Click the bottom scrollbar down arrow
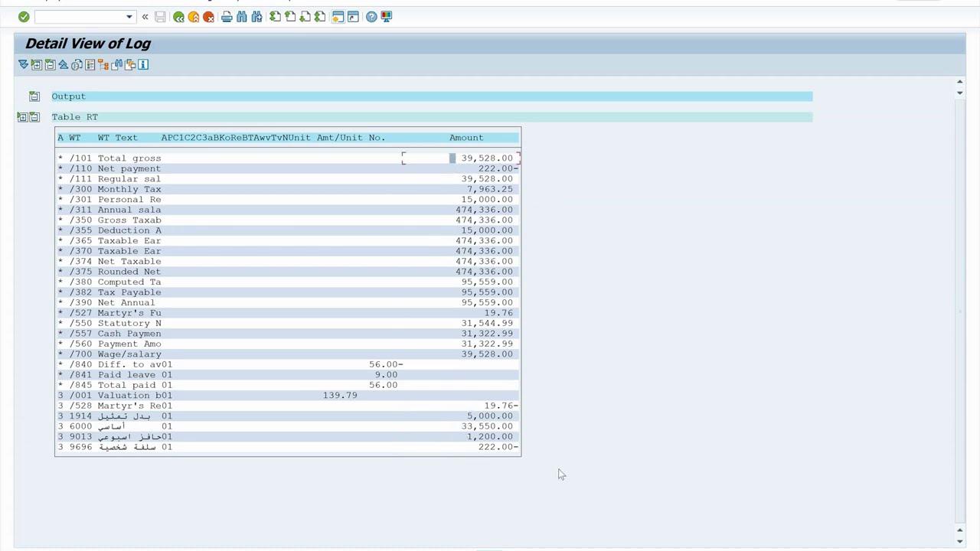The height and width of the screenshot is (551, 980). (960, 541)
